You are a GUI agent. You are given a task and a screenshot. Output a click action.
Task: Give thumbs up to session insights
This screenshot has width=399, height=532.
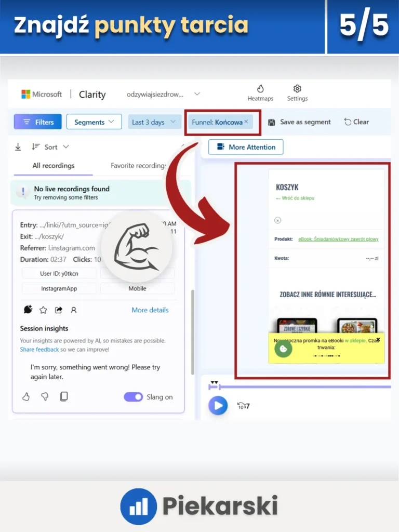(26, 396)
